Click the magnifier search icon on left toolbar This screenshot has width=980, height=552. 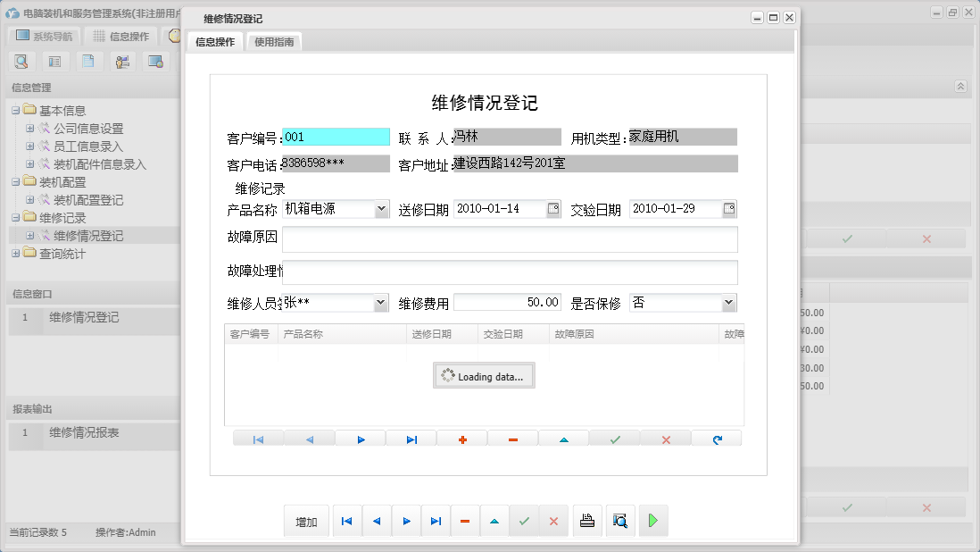[21, 61]
